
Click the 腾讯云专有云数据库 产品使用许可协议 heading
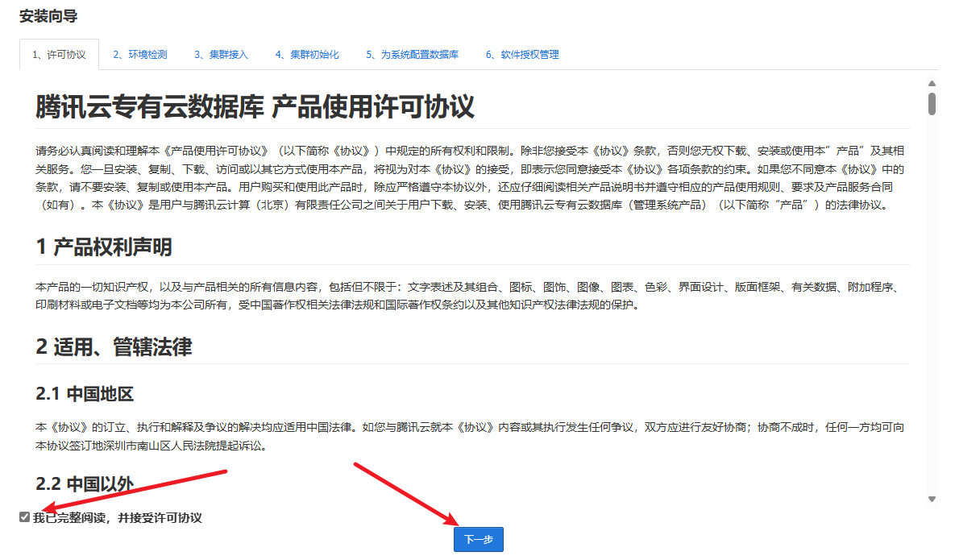[x=255, y=106]
